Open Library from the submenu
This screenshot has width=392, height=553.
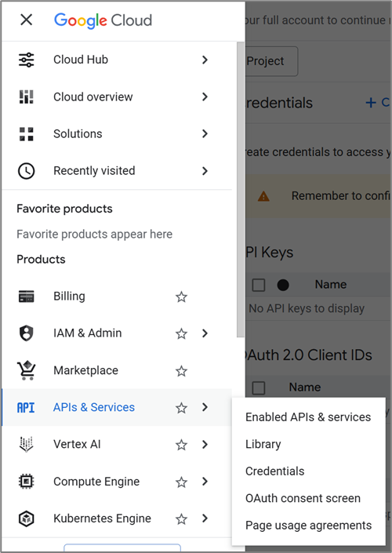coord(263,445)
